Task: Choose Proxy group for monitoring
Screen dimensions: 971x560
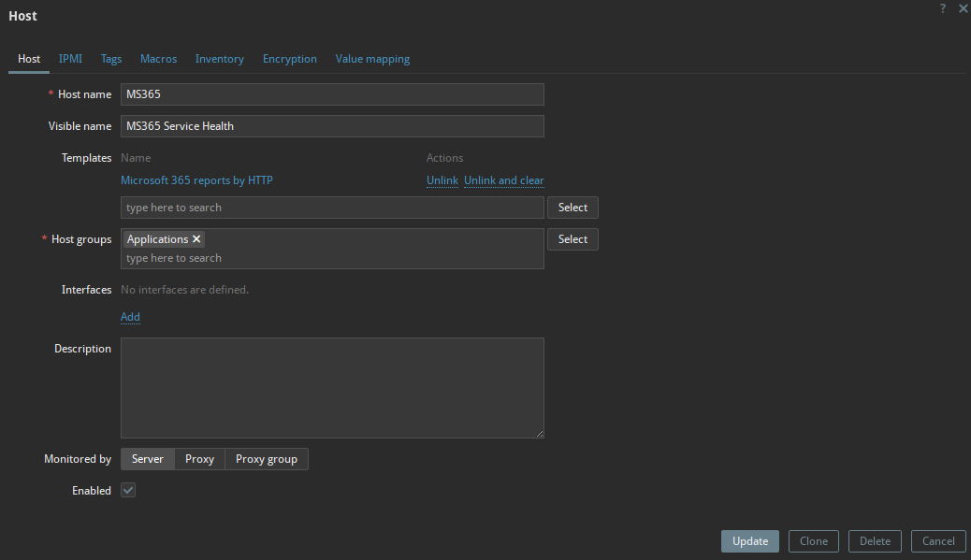Action: [x=266, y=459]
